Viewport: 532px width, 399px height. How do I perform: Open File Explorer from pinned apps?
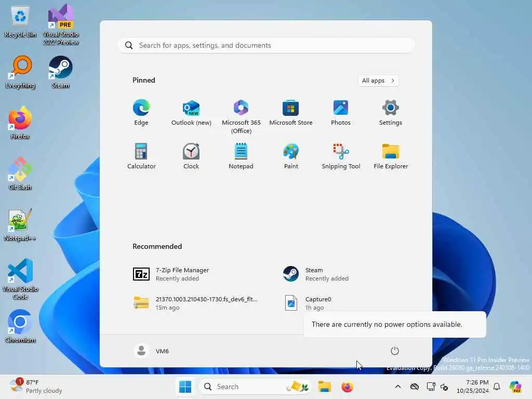(x=391, y=156)
